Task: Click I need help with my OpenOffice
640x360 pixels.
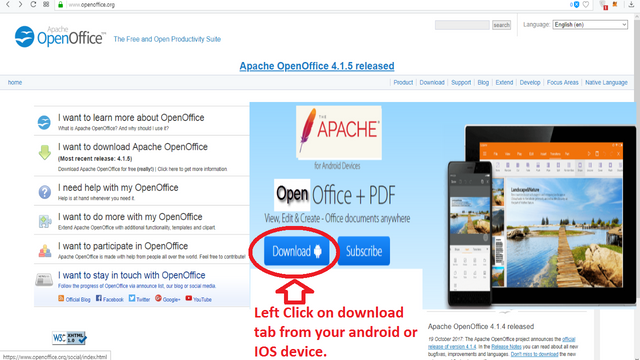Action: coord(118,187)
